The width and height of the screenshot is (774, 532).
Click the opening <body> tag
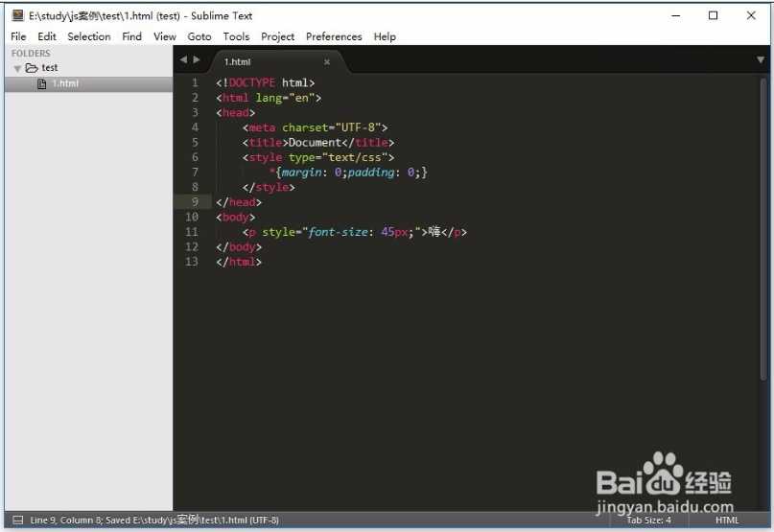(235, 218)
